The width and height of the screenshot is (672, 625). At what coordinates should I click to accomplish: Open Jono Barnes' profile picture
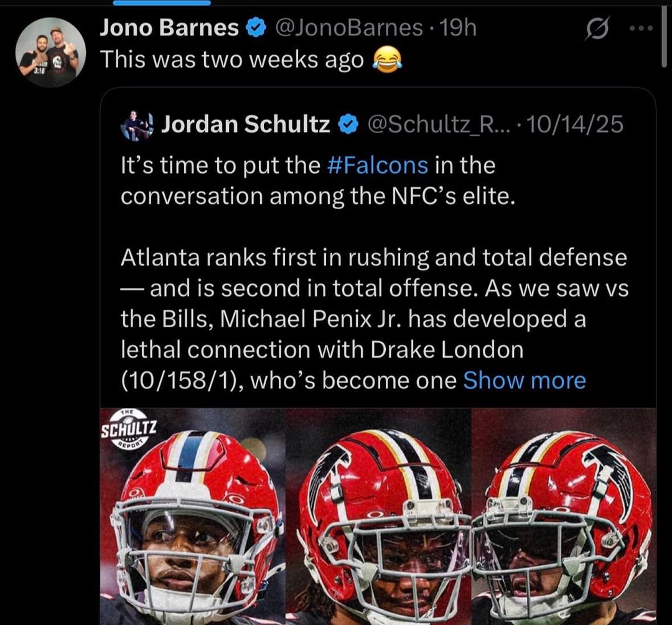50,51
